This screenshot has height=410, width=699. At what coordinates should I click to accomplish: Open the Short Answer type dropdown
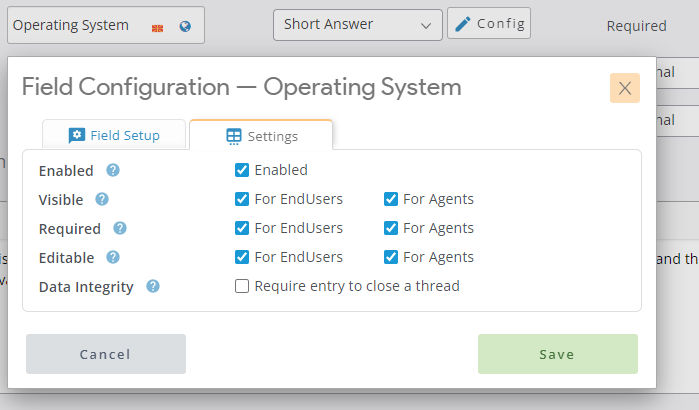click(x=357, y=25)
